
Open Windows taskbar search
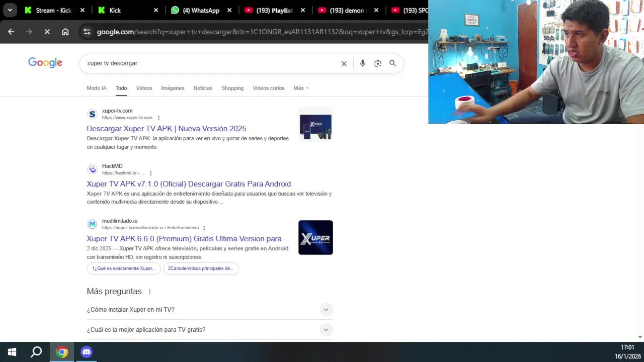(x=37, y=352)
